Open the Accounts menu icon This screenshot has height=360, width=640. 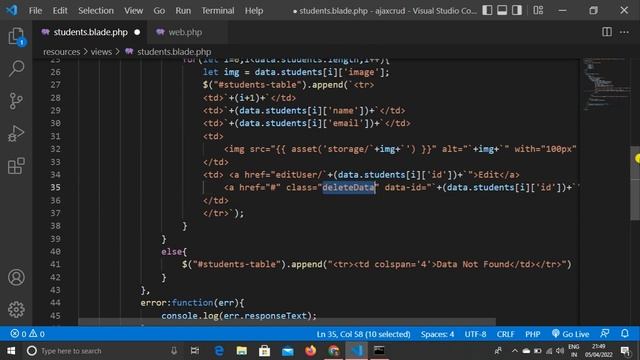click(16, 278)
